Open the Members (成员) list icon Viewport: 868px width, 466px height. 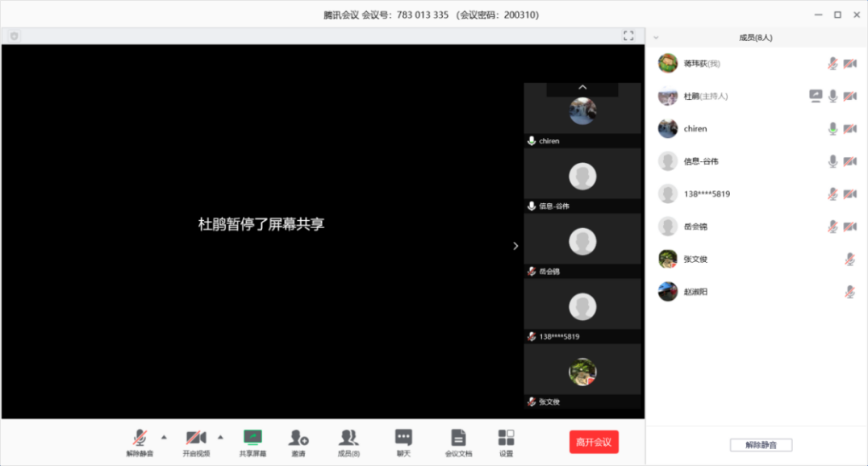click(x=348, y=438)
